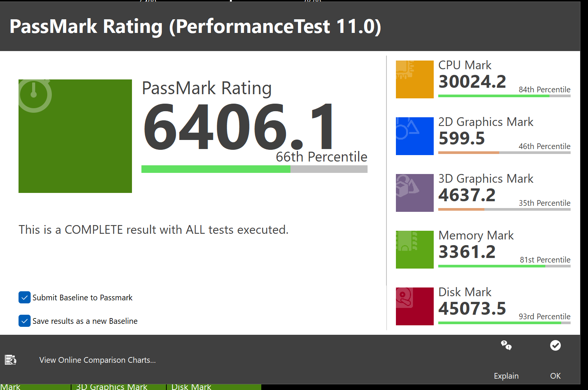The height and width of the screenshot is (390, 588).
Task: Click the Explain button label
Action: (x=506, y=376)
